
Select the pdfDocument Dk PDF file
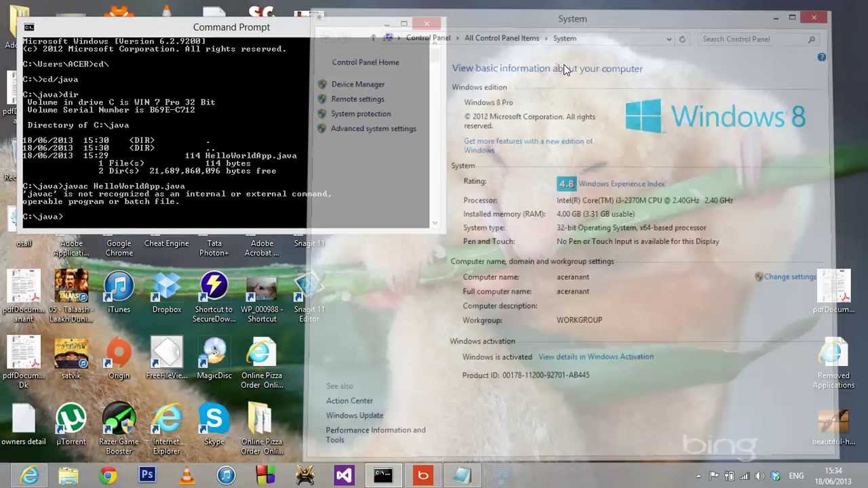[x=24, y=363]
